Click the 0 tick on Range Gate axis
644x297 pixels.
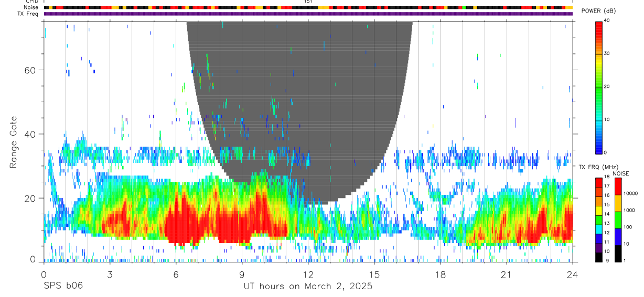(33, 259)
